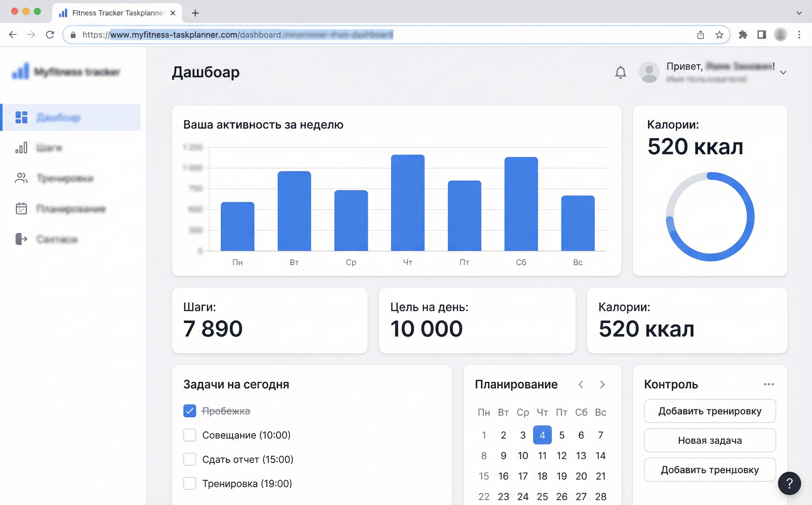
Task: Bookmark page with the star icon
Action: (719, 35)
